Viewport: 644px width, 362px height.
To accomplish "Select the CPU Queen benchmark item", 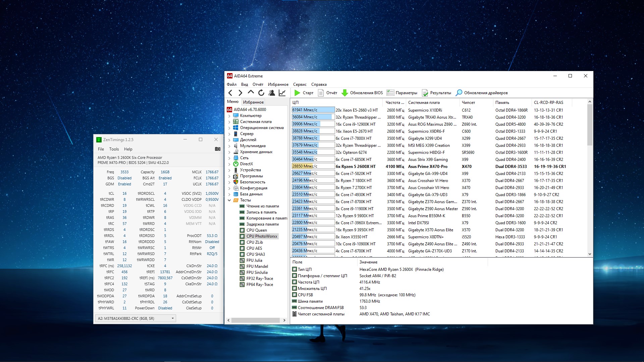I will pos(256,230).
